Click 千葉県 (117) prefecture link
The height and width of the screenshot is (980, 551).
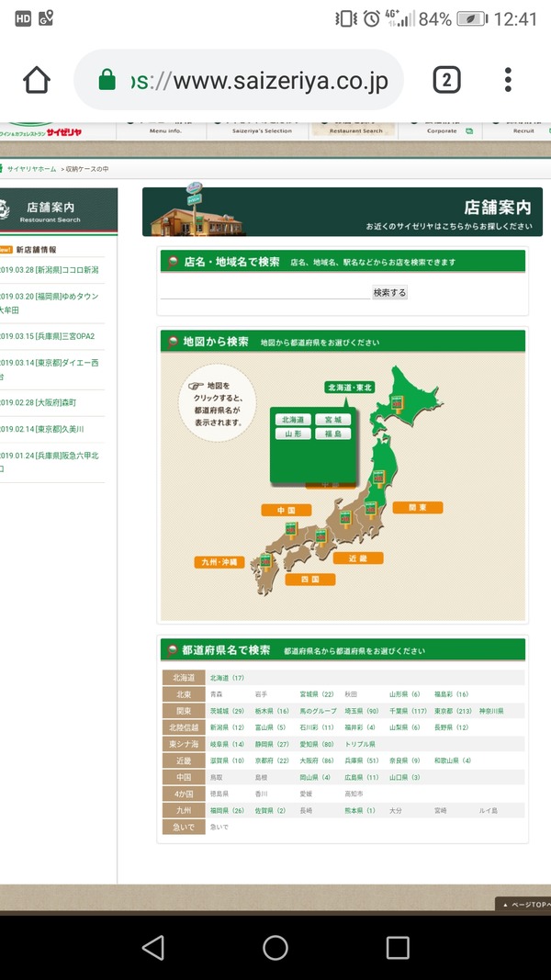tap(409, 711)
